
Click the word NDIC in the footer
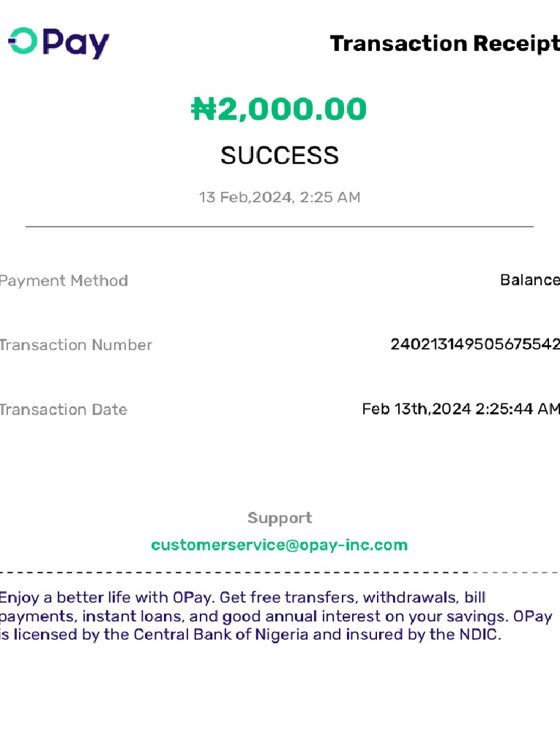478,635
